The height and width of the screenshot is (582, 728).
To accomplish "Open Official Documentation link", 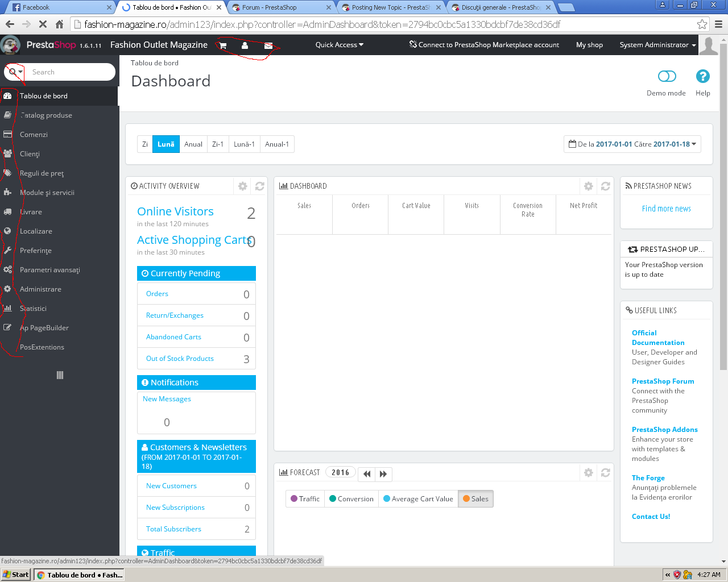I will pos(658,338).
